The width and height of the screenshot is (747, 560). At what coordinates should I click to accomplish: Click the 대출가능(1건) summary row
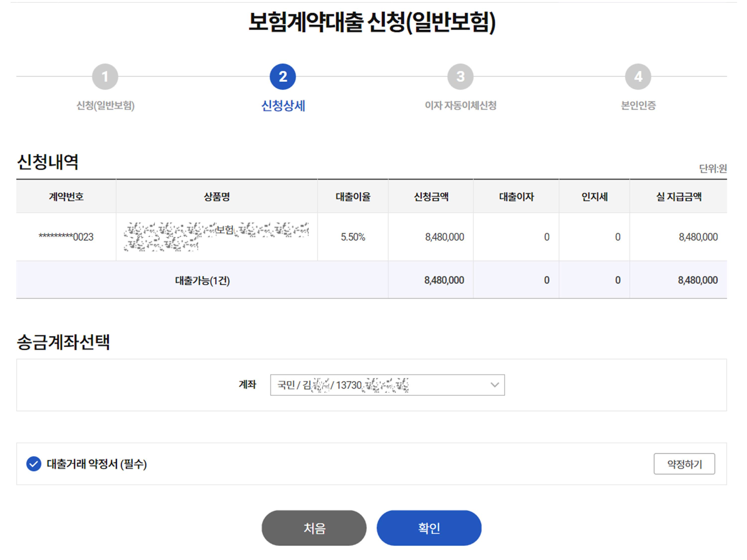tap(202, 280)
